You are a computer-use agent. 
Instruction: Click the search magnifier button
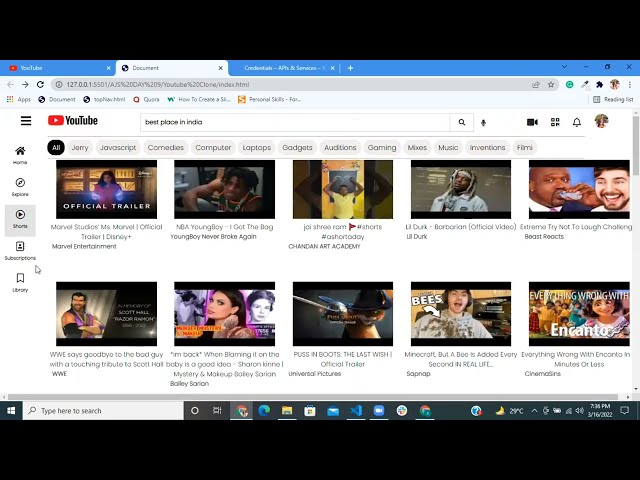click(x=462, y=122)
